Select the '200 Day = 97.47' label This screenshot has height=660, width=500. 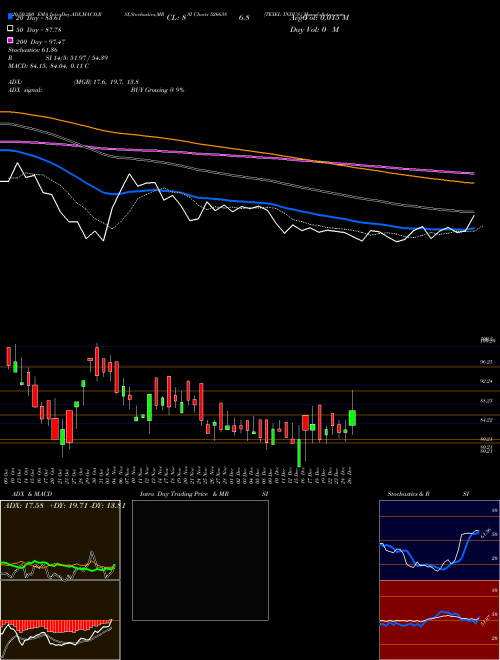(40, 42)
